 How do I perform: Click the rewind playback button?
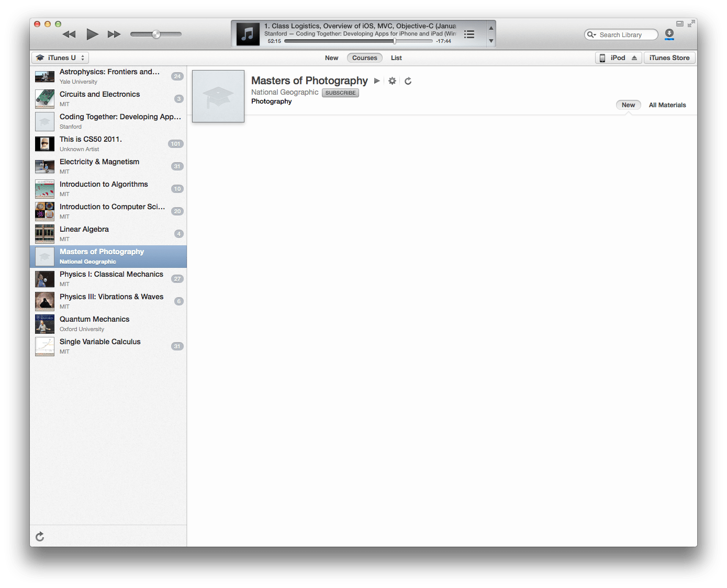69,35
